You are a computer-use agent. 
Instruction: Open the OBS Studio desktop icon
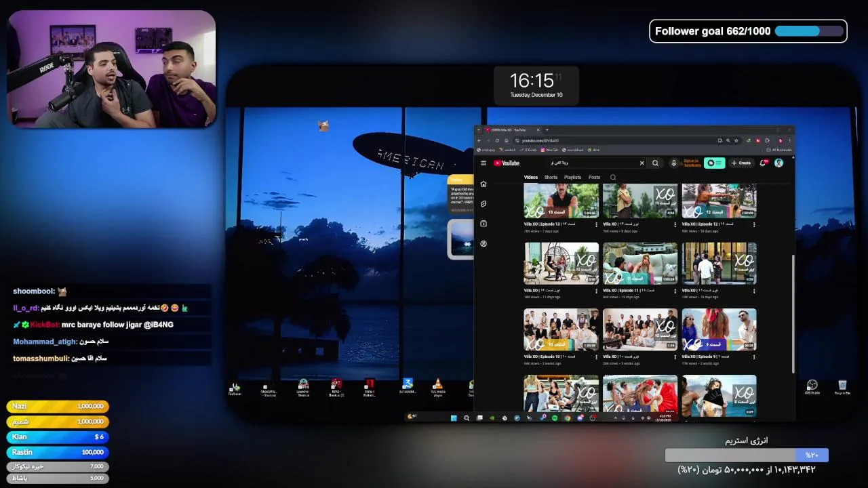pos(812,387)
